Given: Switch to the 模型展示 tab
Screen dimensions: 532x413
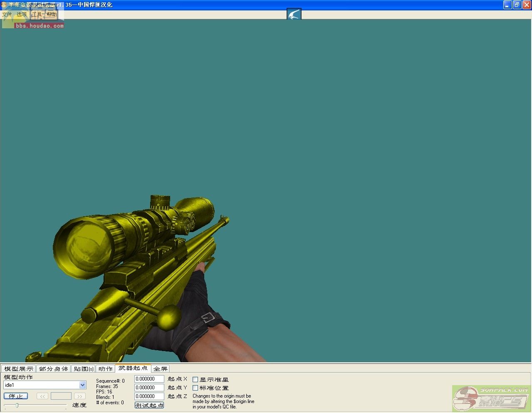Looking at the screenshot, I should pos(19,369).
